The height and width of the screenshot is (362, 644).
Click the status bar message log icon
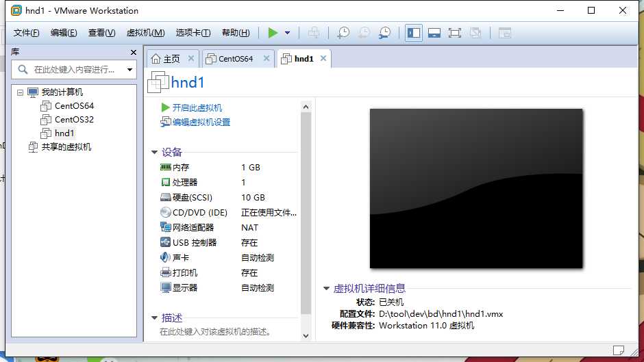619,350
